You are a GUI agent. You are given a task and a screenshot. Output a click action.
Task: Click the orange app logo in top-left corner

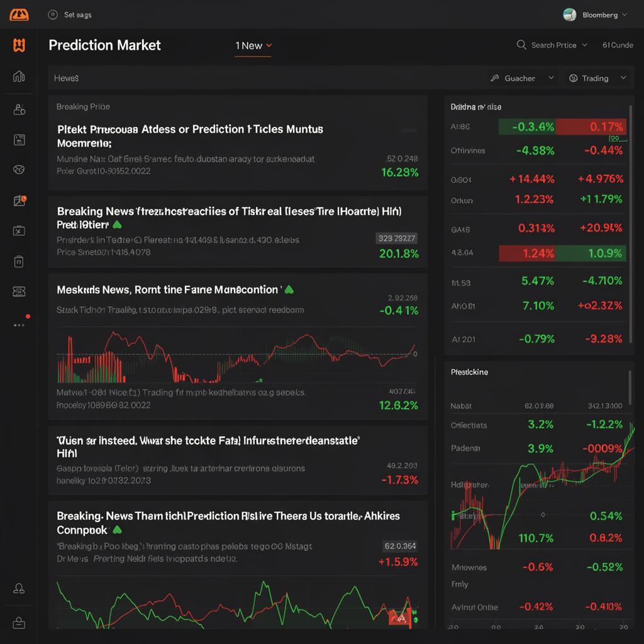[19, 15]
